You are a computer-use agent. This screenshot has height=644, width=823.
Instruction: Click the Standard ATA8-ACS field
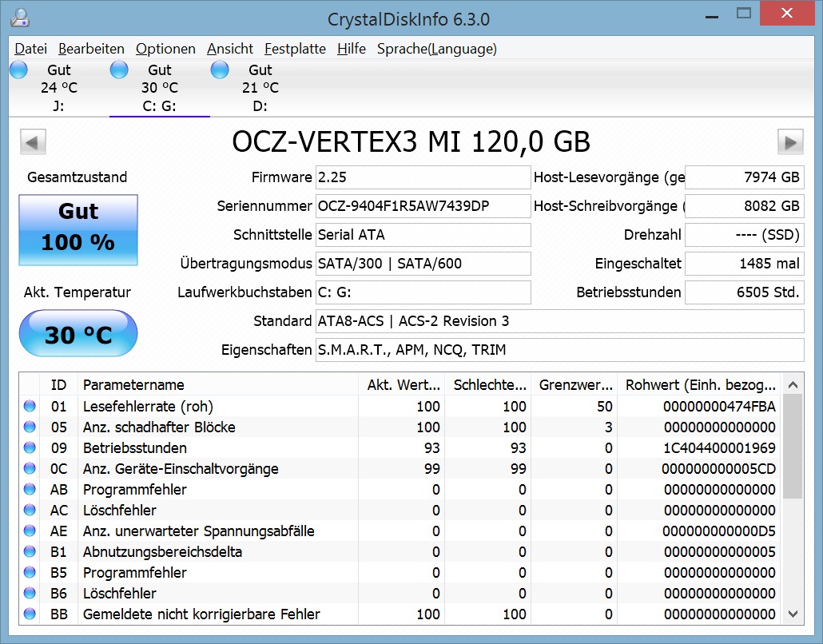(560, 321)
